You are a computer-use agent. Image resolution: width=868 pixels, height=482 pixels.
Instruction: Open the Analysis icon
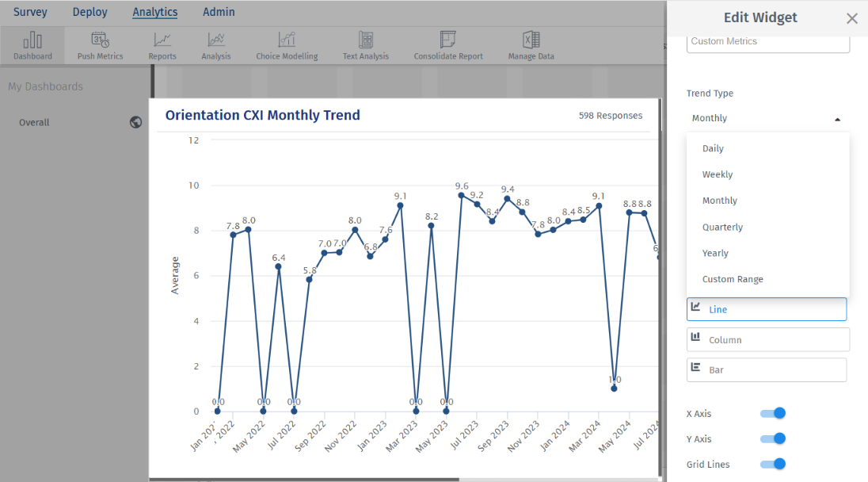[215, 40]
